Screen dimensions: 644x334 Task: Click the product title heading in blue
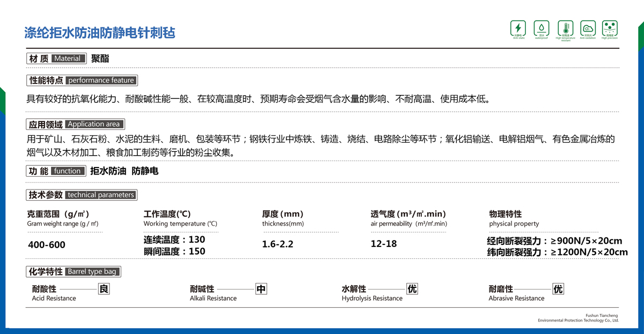100,33
